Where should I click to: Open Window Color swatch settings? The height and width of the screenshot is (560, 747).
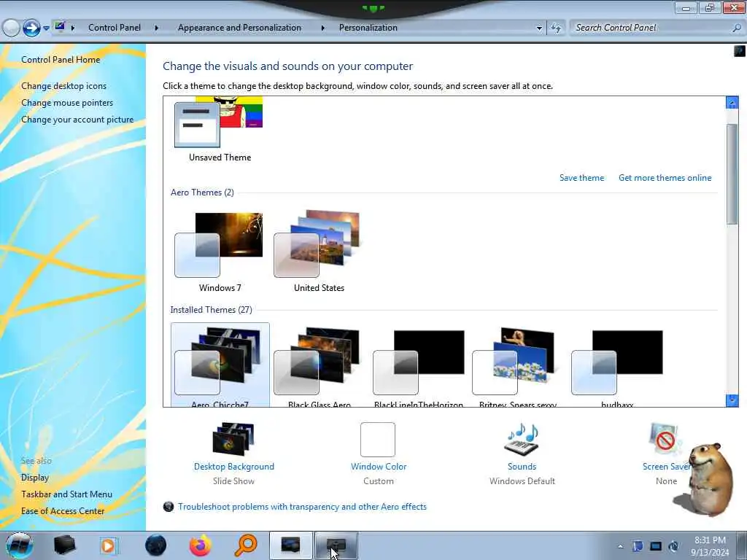pos(378,440)
